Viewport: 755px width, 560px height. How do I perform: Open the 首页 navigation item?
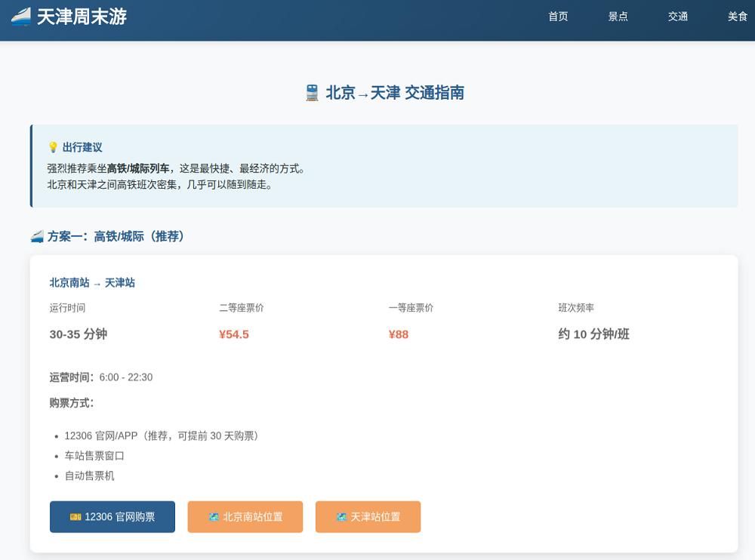point(558,17)
